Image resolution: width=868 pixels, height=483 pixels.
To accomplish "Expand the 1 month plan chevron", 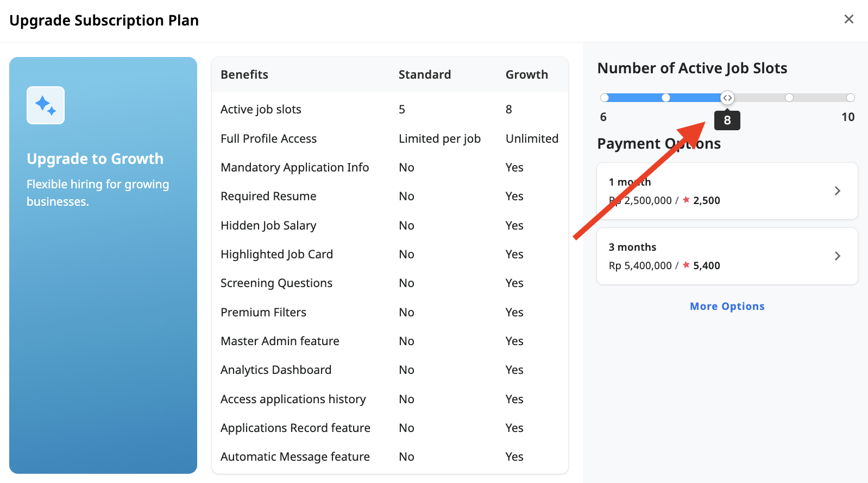I will click(x=837, y=191).
